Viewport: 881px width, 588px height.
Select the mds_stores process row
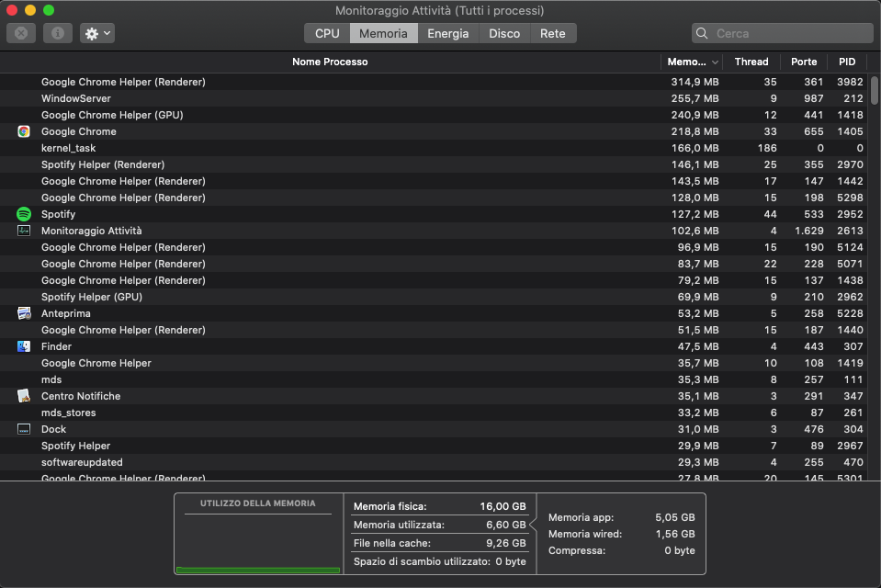click(434, 413)
